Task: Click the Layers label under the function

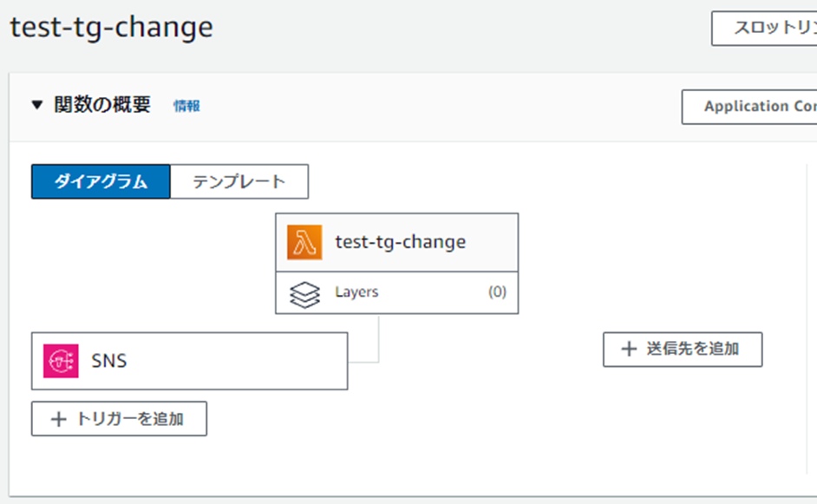Action: point(356,292)
